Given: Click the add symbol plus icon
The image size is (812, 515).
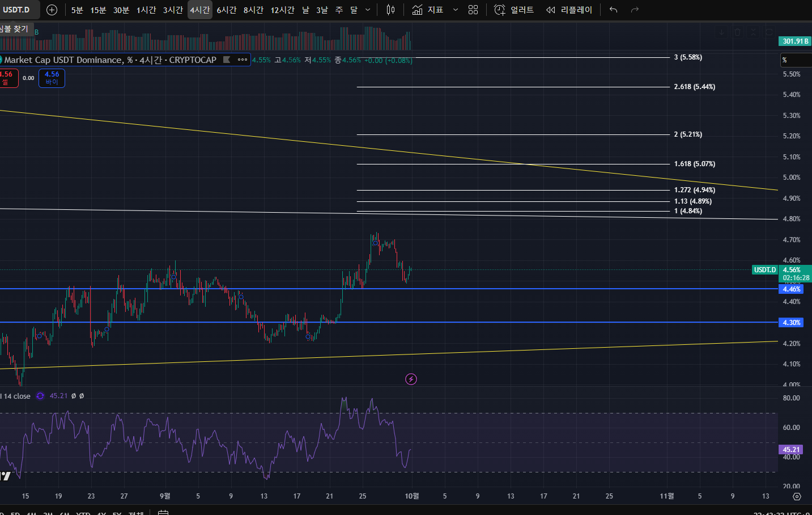Looking at the screenshot, I should coord(52,10).
